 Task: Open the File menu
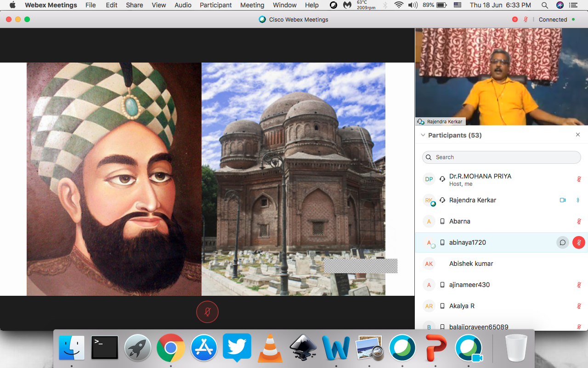[90, 5]
